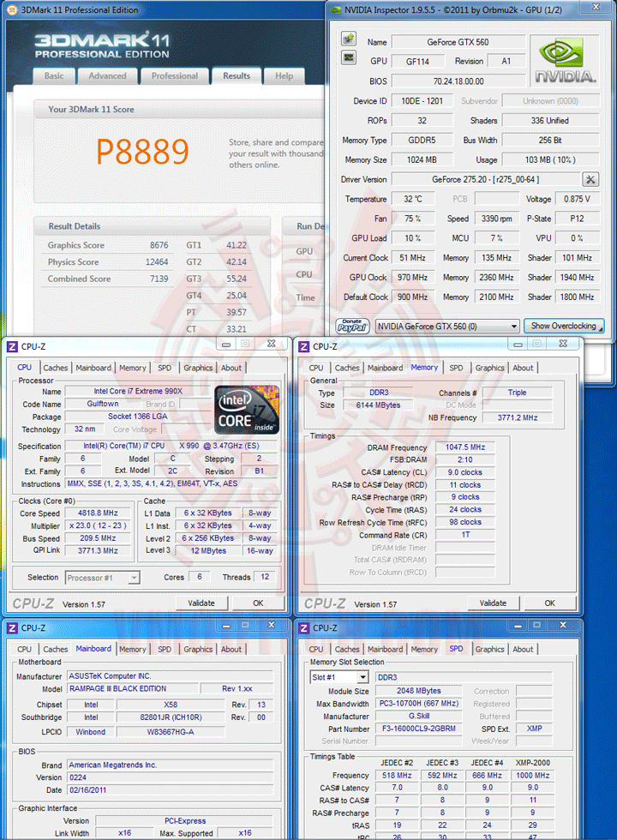Viewport: 617px width, 840px height.
Task: Click the Bus Speed value 209.5 MHz
Action: [x=98, y=538]
